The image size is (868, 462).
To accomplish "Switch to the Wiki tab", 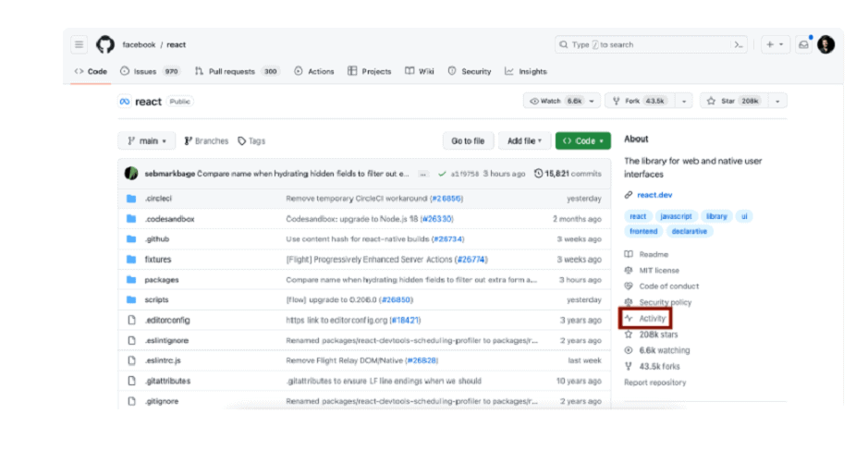I will (420, 71).
